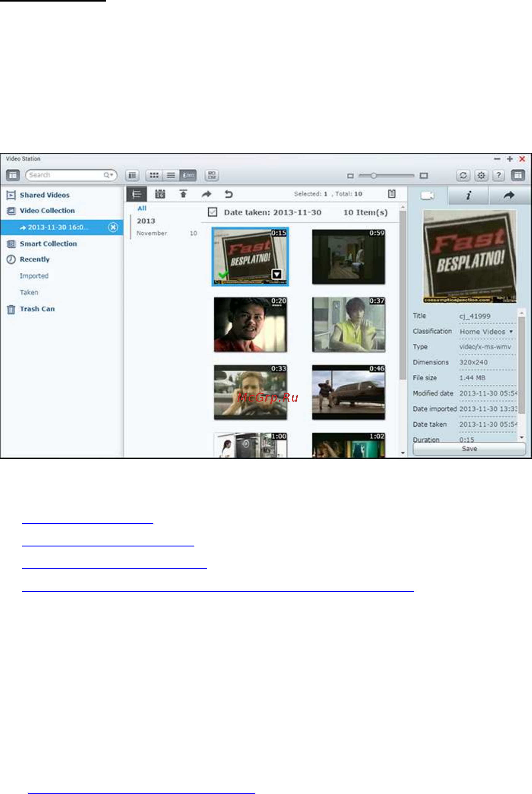Switch to the share arrow tab
Screen dimensions: 532x794
(509, 195)
